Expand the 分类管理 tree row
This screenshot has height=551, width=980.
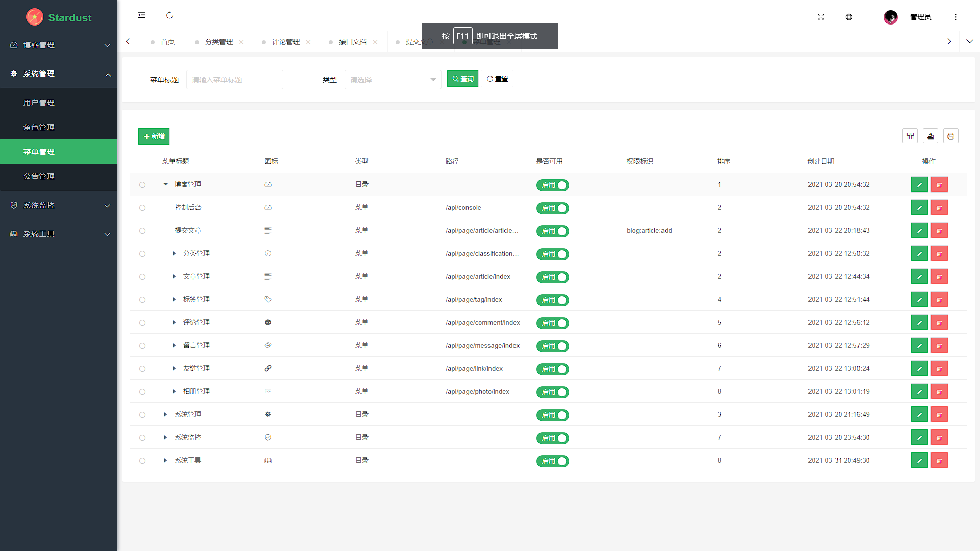pyautogui.click(x=174, y=253)
